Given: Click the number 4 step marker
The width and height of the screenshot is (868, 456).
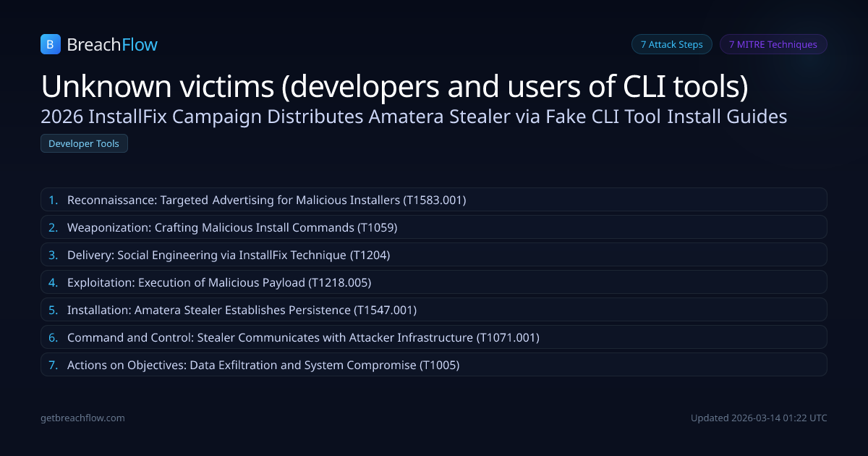Looking at the screenshot, I should click(53, 282).
